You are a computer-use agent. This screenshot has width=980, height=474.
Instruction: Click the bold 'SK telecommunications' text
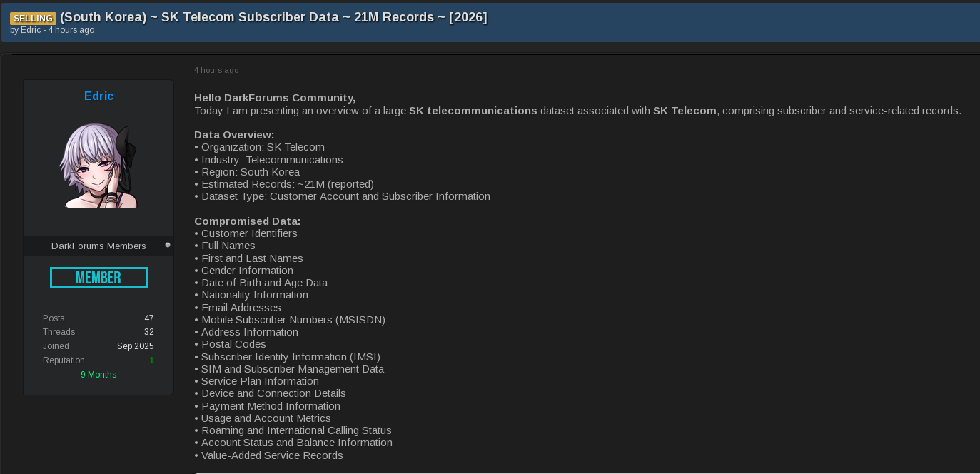click(473, 111)
